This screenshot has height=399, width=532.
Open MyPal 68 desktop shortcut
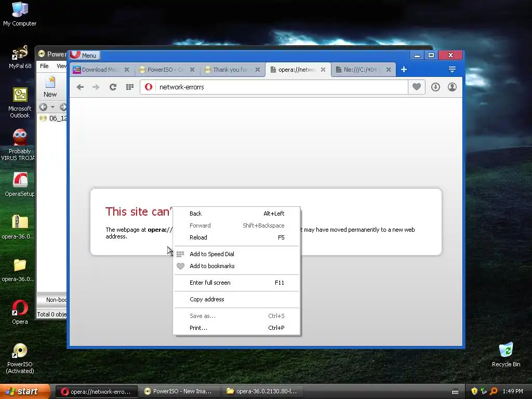[20, 57]
